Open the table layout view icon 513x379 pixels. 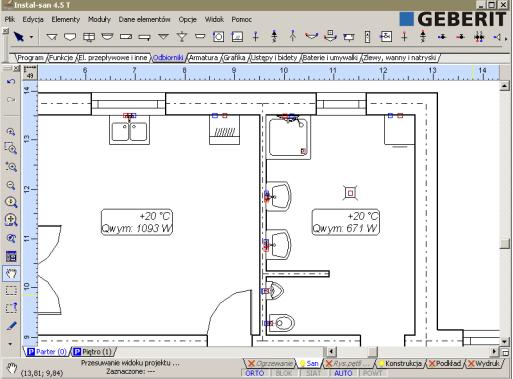(11, 256)
